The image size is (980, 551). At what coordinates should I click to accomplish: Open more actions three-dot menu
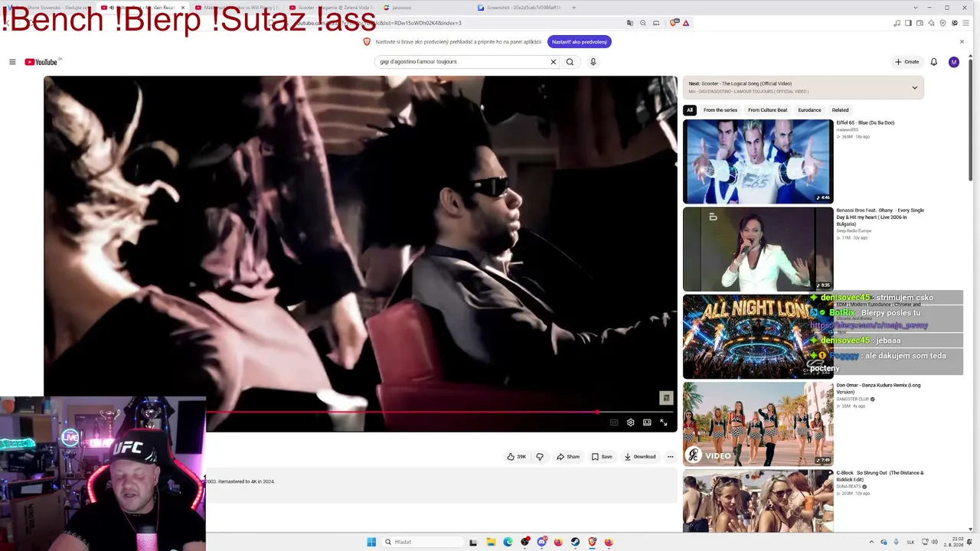click(670, 457)
